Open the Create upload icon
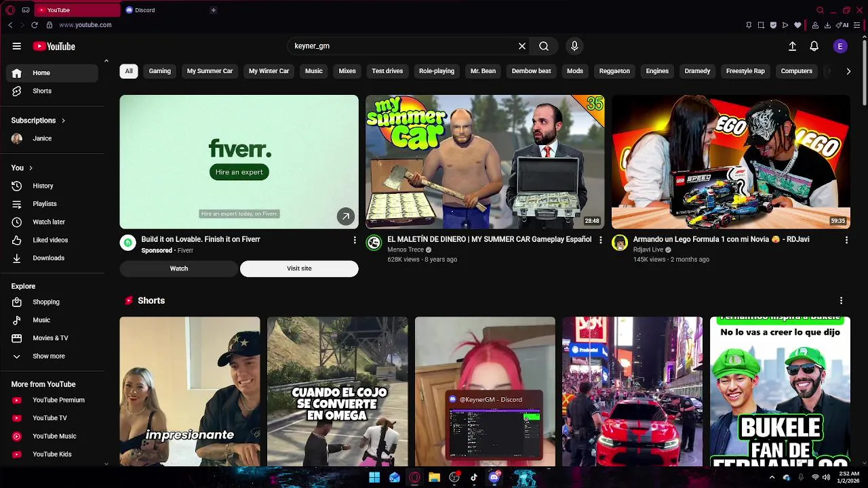This screenshot has height=488, width=868. [x=792, y=46]
